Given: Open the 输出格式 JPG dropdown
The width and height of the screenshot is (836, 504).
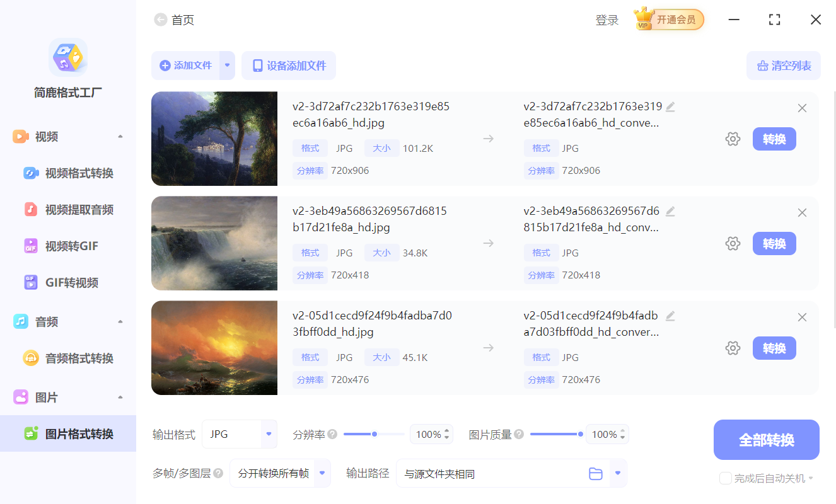Looking at the screenshot, I should (269, 434).
